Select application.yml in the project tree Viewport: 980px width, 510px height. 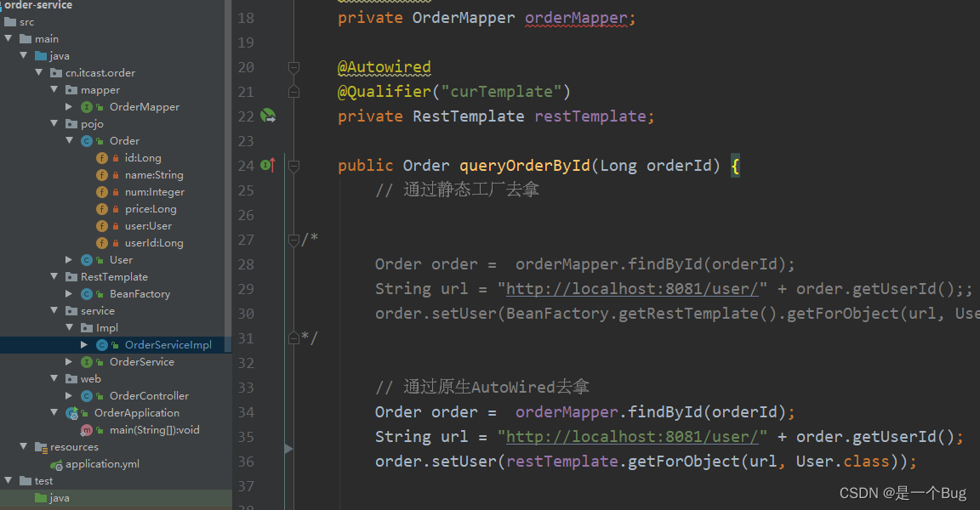[102, 464]
